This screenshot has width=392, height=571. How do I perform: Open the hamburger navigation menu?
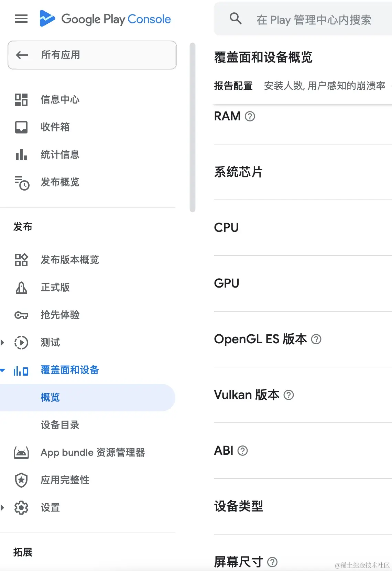(x=21, y=19)
